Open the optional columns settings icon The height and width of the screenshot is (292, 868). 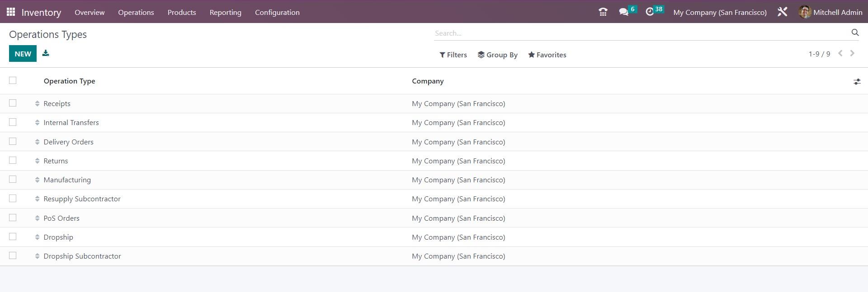[857, 82]
